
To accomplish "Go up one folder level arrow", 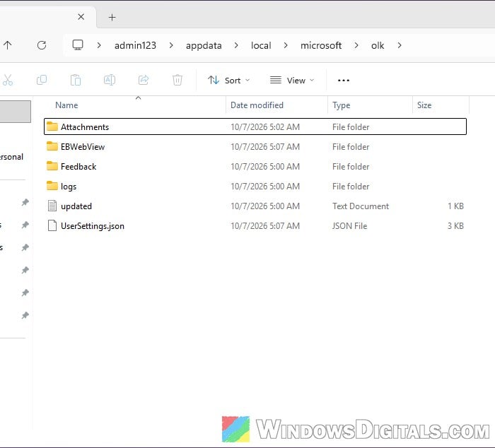I will tap(8, 45).
